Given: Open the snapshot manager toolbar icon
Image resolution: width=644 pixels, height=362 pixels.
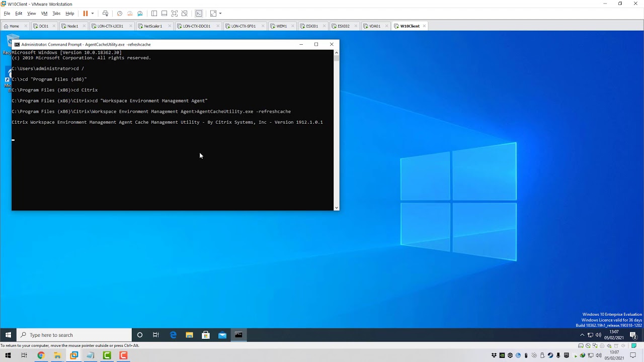Looking at the screenshot, I should click(140, 14).
